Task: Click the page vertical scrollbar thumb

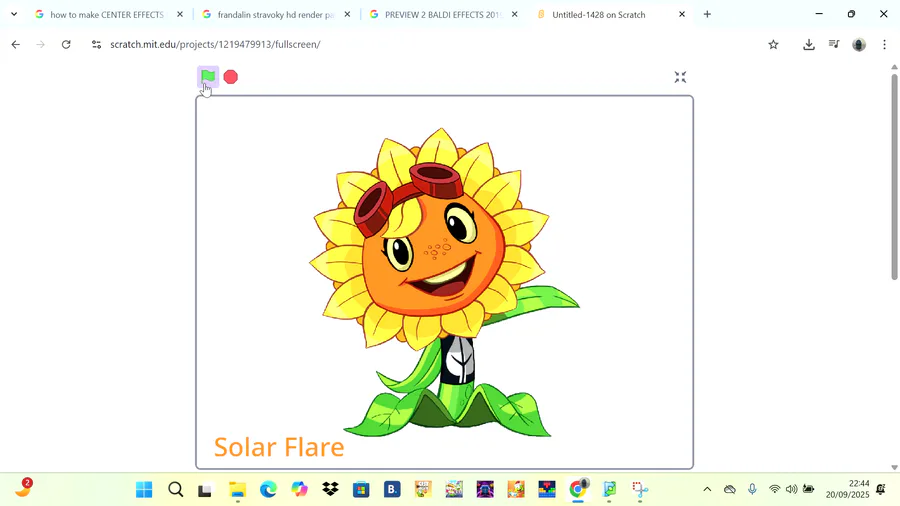Action: tap(894, 177)
